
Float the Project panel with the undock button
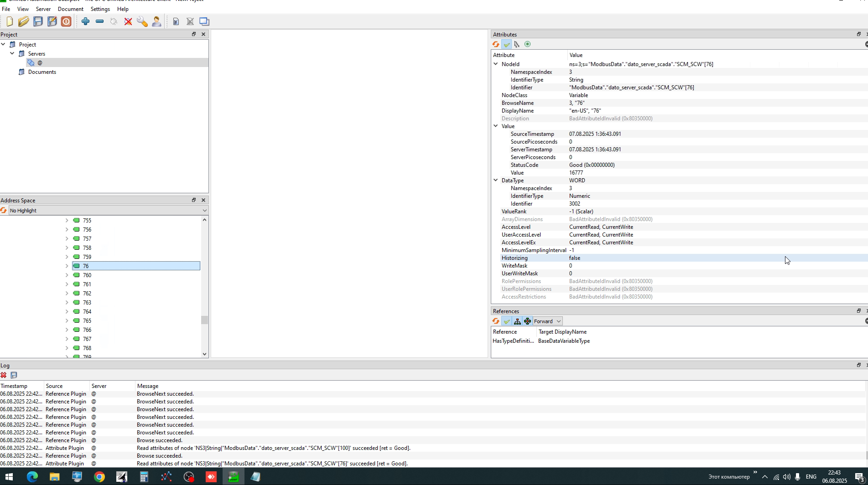tap(193, 34)
